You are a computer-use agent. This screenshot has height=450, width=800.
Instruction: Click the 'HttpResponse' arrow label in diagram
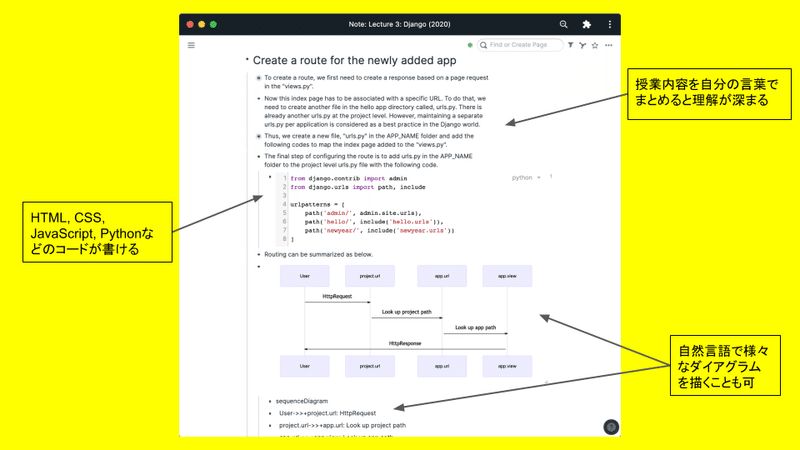(x=405, y=343)
